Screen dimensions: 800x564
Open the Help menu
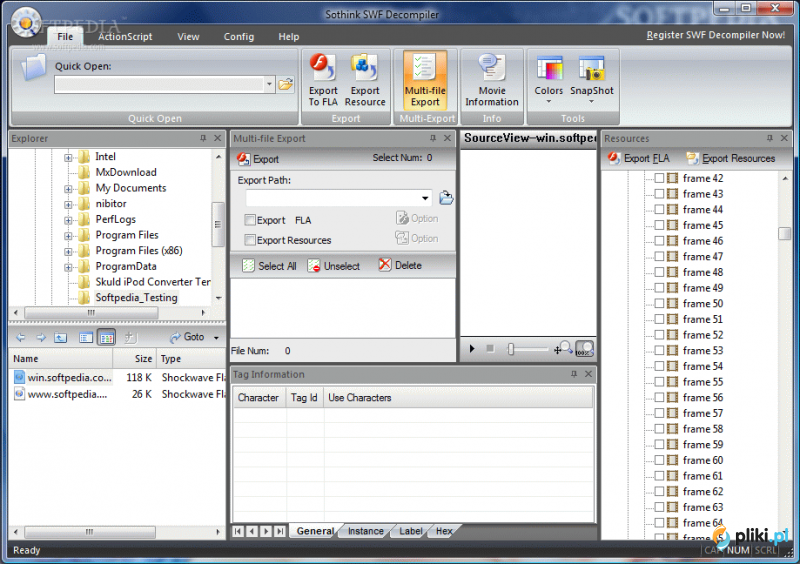[289, 37]
